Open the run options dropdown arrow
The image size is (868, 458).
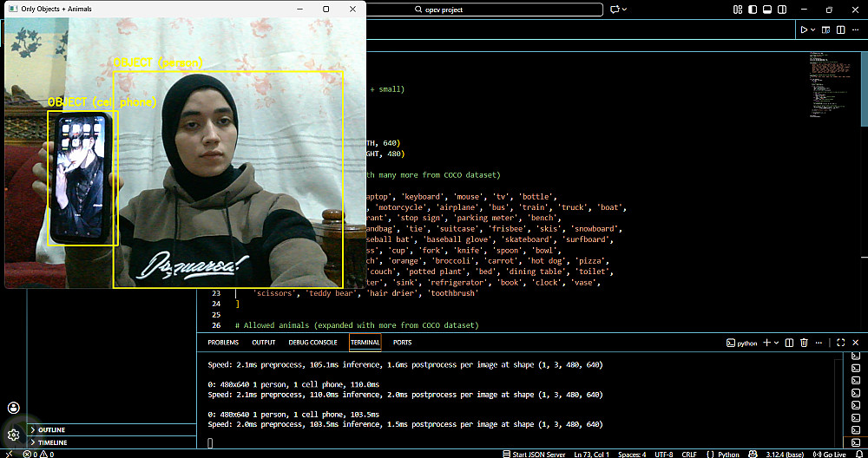tap(812, 29)
